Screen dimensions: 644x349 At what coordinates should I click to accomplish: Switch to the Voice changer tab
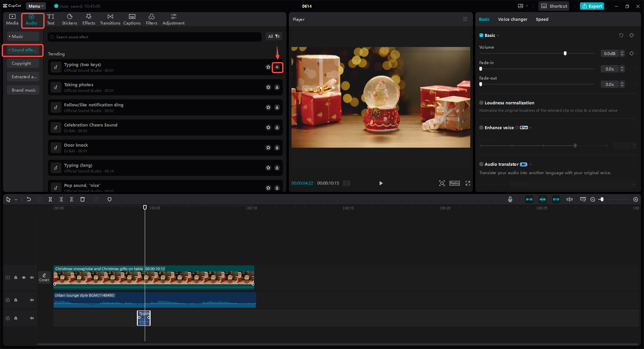(512, 19)
